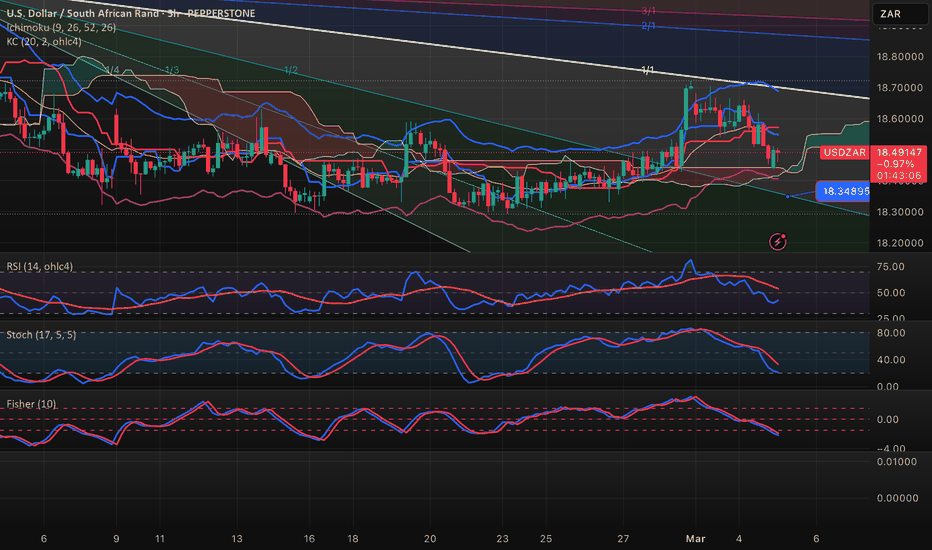The image size is (932, 550).
Task: Click the Gann fan 2/1 label
Action: (x=648, y=26)
